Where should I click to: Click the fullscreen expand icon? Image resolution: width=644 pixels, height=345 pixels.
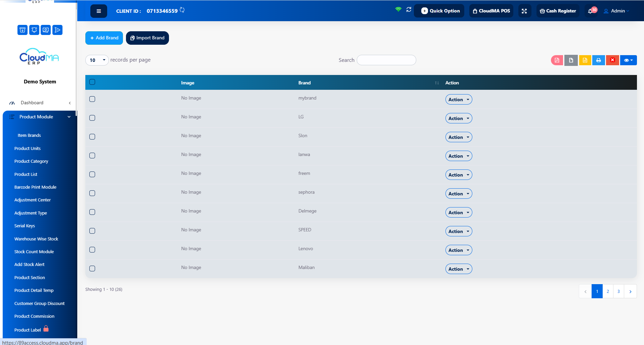524,11
